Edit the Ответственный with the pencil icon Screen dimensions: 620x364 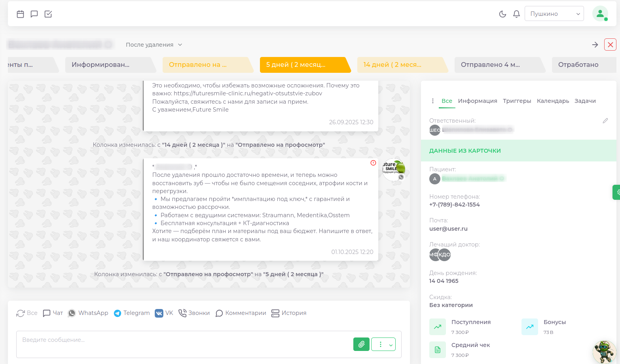pyautogui.click(x=605, y=121)
